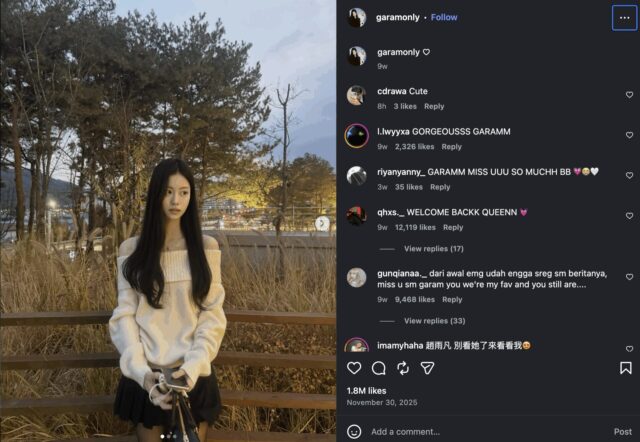Like the WELCOME BACKK QUEENN comment
The image size is (640, 442).
click(x=629, y=215)
